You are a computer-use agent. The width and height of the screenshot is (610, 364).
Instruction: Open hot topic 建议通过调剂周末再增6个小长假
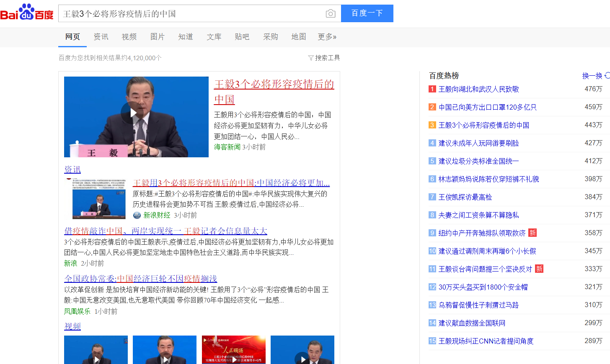pyautogui.click(x=487, y=251)
